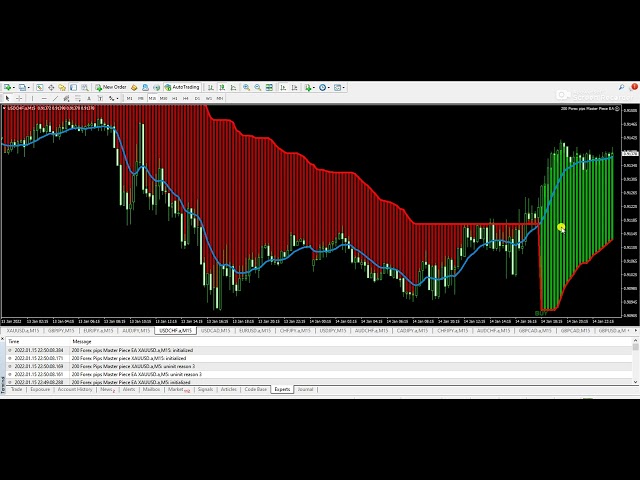This screenshot has width=640, height=480.
Task: Open the Journal tab in Terminal
Action: point(305,389)
